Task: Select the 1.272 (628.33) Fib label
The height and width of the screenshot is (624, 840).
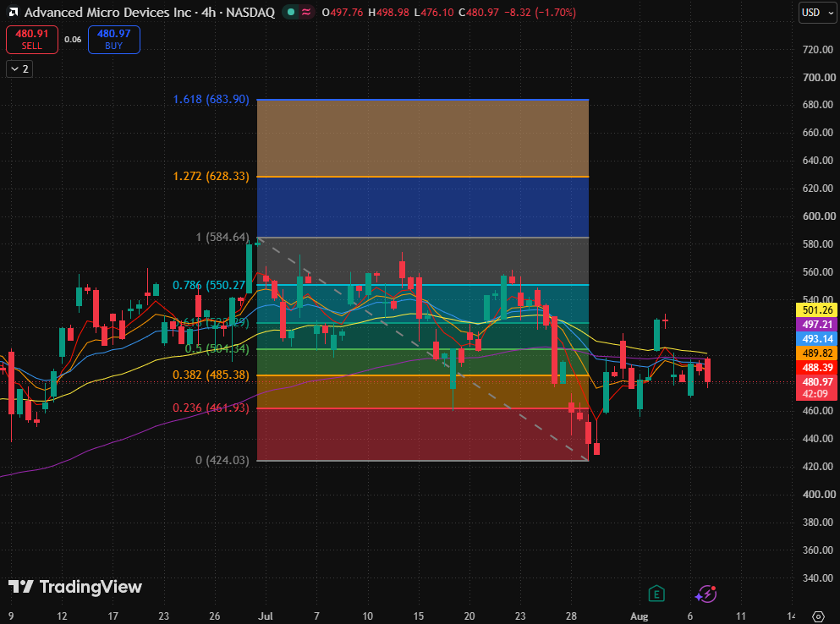Action: tap(211, 176)
